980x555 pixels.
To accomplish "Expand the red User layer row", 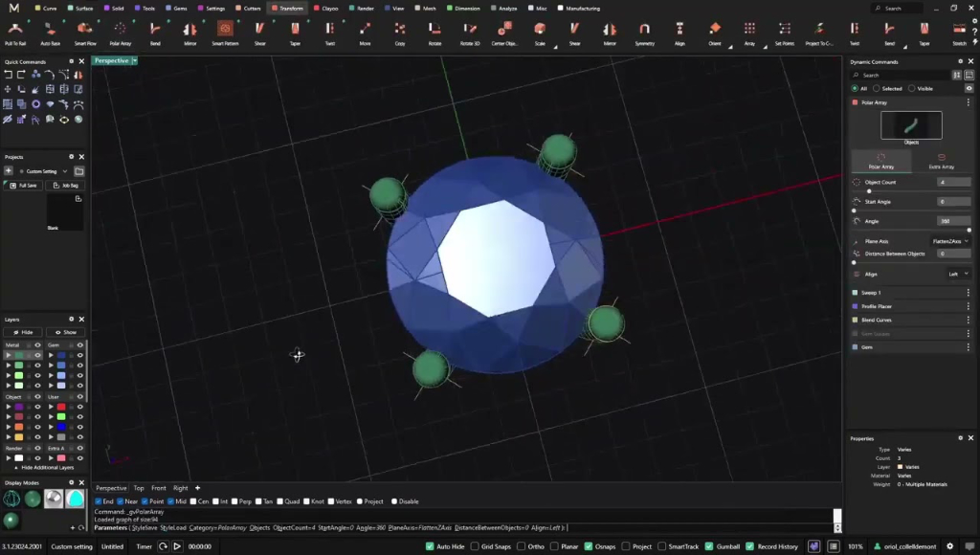I will pyautogui.click(x=52, y=407).
